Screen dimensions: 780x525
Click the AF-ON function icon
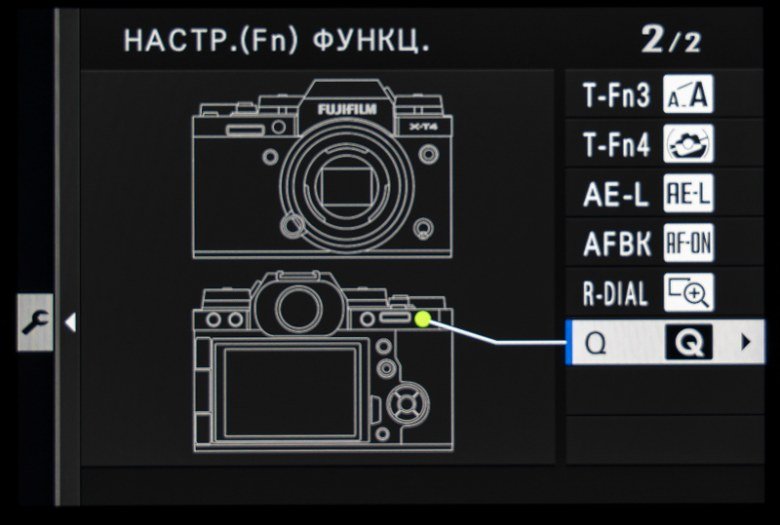point(688,243)
